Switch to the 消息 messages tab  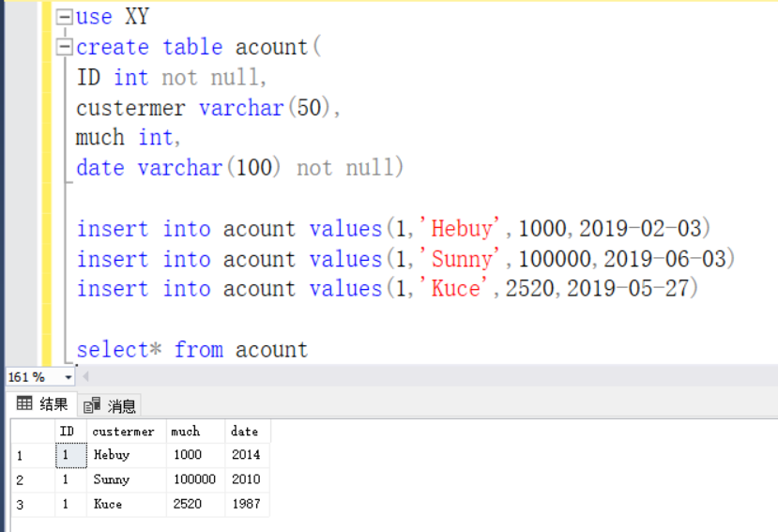click(110, 405)
